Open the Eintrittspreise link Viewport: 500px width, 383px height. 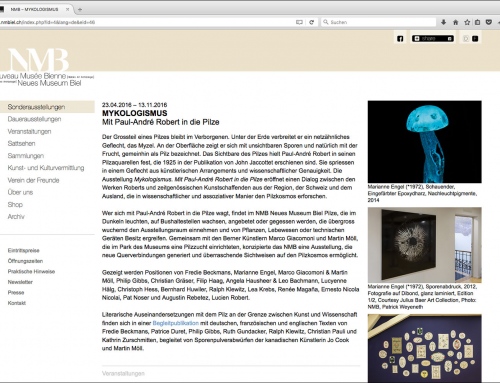click(x=23, y=250)
